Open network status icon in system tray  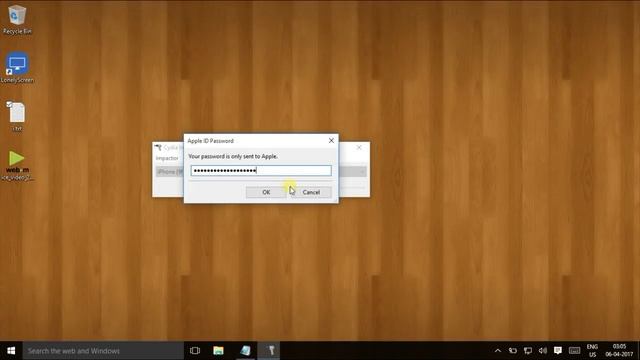[528, 351]
